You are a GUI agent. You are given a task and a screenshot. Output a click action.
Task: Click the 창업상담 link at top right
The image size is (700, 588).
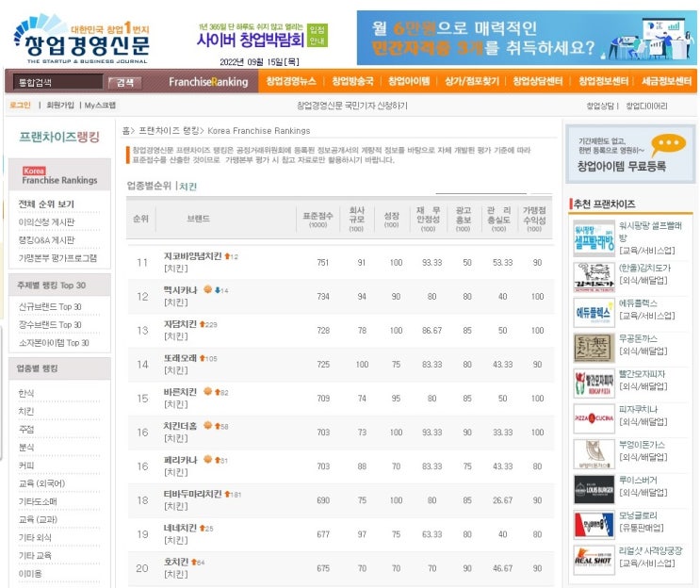[599, 106]
